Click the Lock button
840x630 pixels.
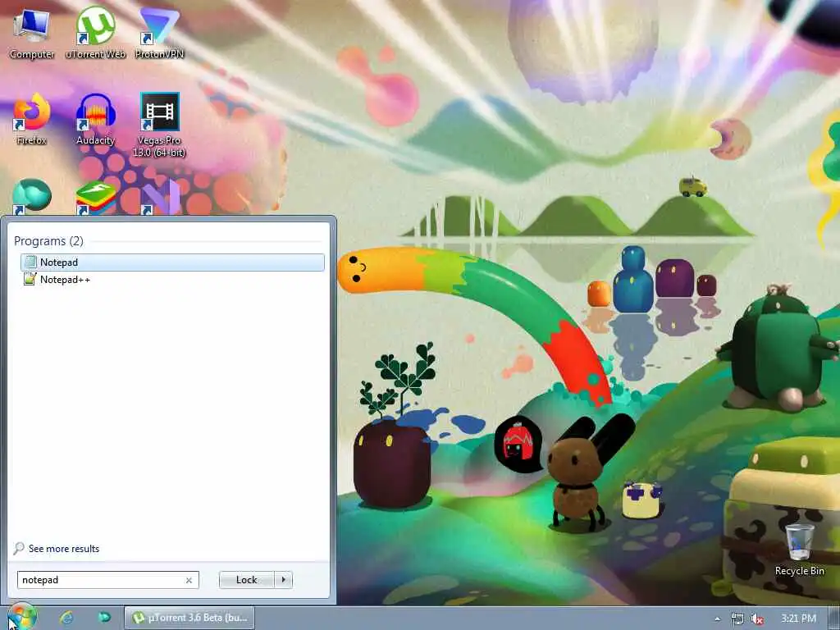click(x=246, y=580)
